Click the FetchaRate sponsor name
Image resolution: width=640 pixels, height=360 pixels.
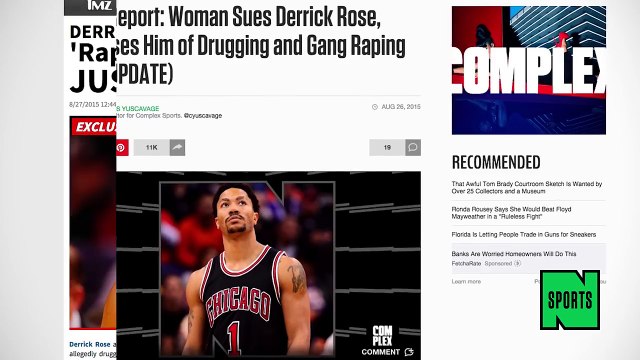[466, 264]
